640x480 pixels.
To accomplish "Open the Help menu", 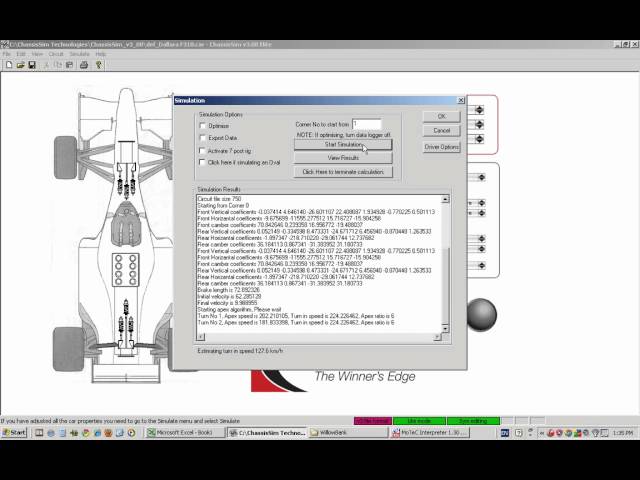I will coord(100,54).
